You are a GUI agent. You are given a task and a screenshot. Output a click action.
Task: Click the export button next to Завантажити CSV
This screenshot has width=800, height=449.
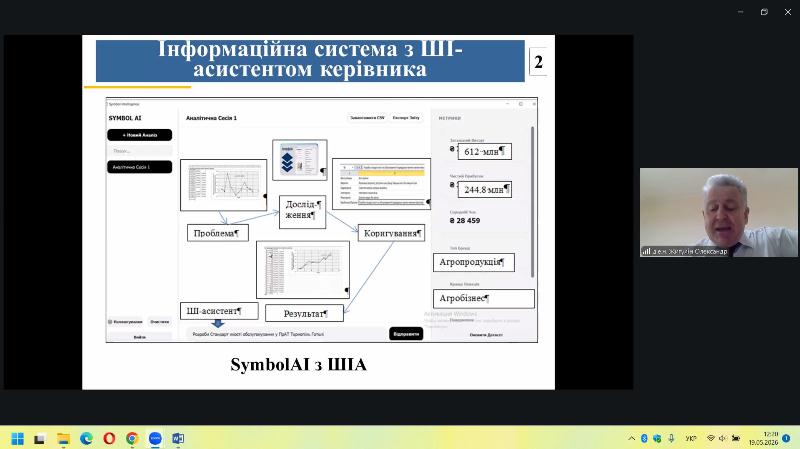[406, 118]
